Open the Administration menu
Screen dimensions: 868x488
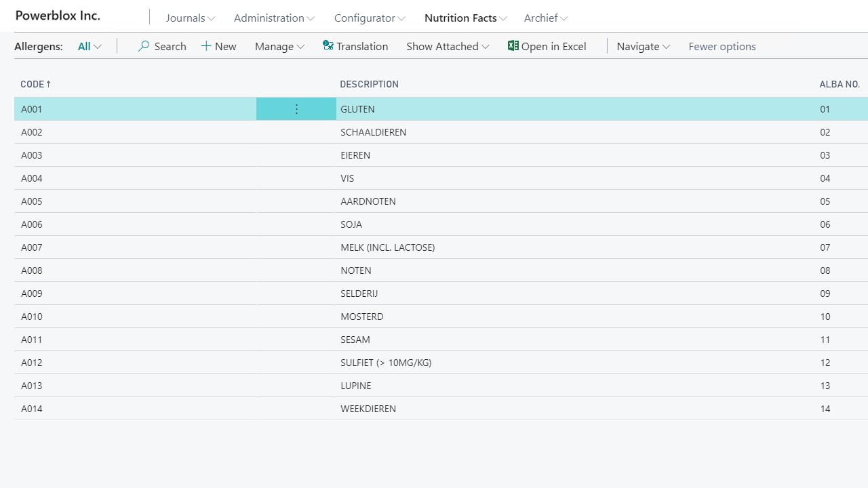274,18
